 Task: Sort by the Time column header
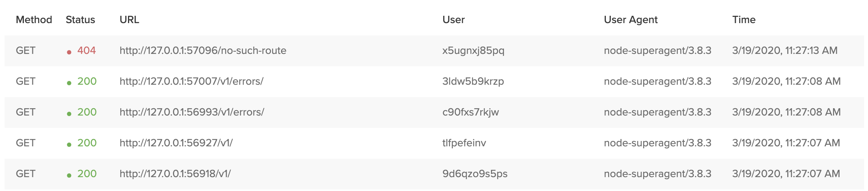click(744, 20)
